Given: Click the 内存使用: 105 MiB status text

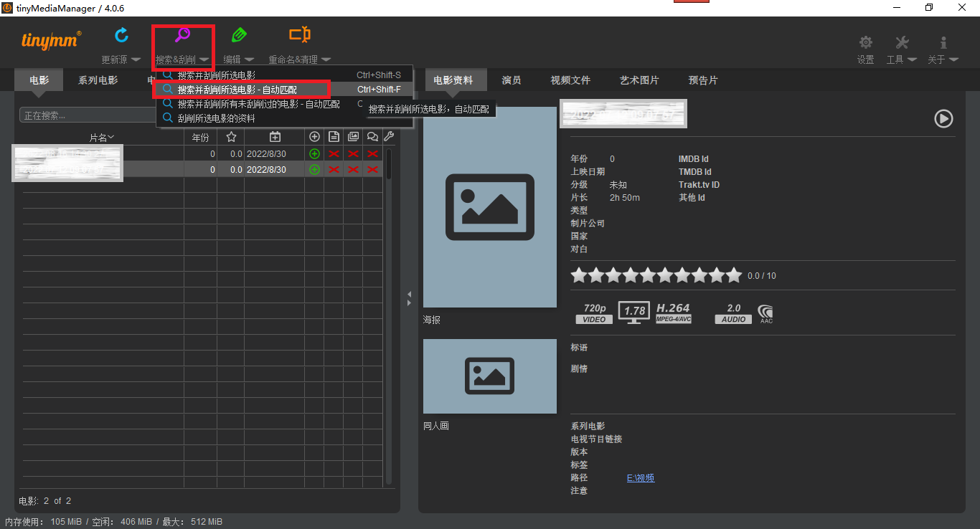Looking at the screenshot, I should [x=44, y=522].
